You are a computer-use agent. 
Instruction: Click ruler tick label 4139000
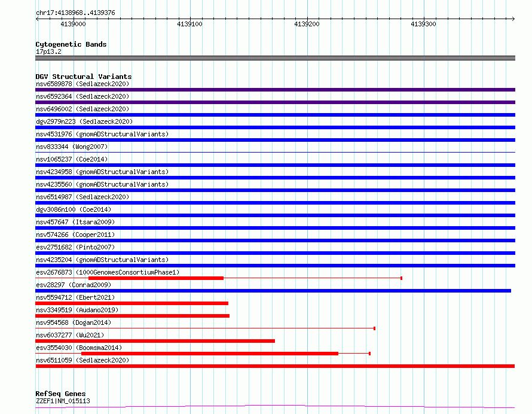point(74,24)
